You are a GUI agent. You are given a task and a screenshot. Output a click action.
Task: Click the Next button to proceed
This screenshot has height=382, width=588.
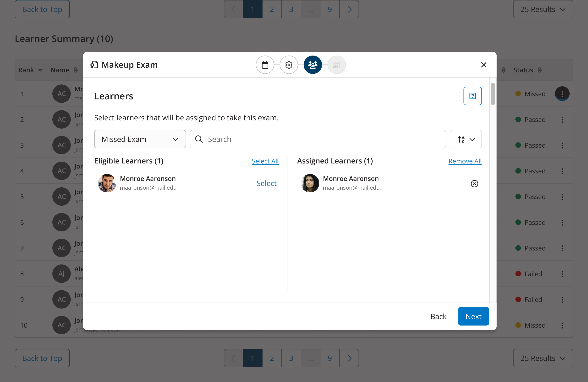point(473,316)
